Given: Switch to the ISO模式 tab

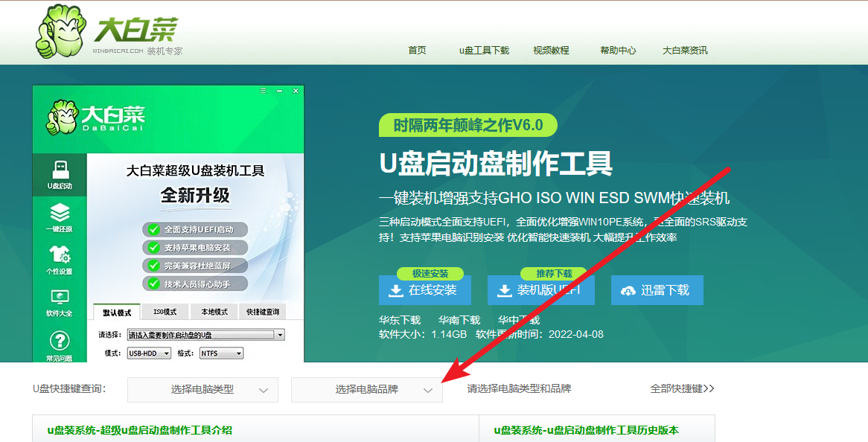Looking at the screenshot, I should tap(165, 312).
